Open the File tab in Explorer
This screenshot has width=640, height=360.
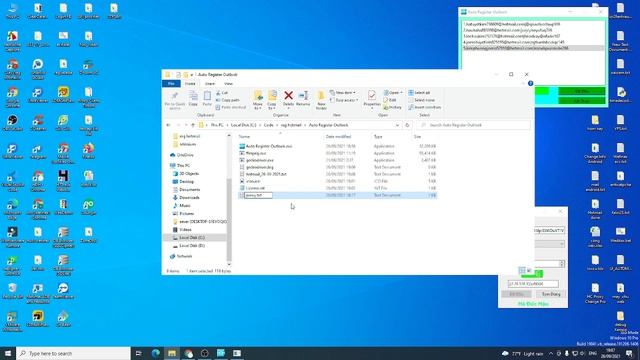pos(171,84)
